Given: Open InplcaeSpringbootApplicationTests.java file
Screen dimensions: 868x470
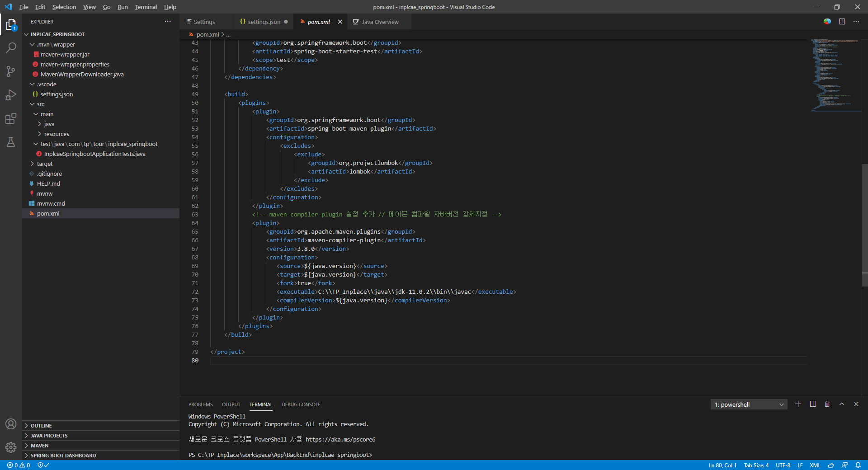Looking at the screenshot, I should (x=101, y=154).
